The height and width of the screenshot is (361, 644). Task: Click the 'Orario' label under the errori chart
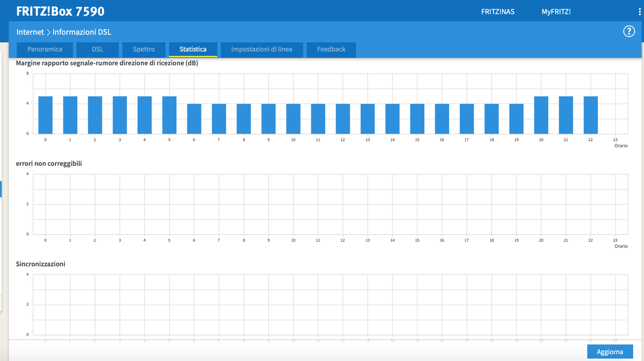621,246
